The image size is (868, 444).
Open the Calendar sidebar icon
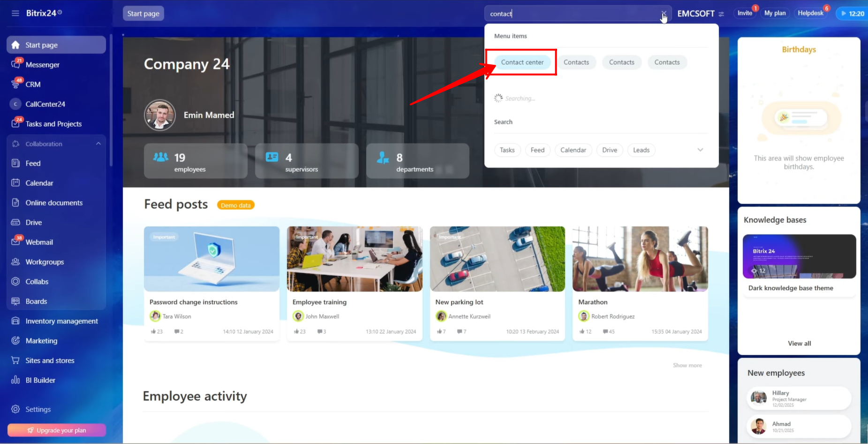(x=15, y=183)
